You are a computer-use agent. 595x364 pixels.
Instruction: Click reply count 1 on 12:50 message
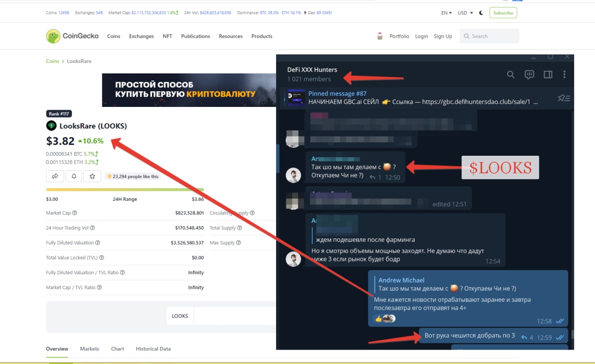pos(376,177)
